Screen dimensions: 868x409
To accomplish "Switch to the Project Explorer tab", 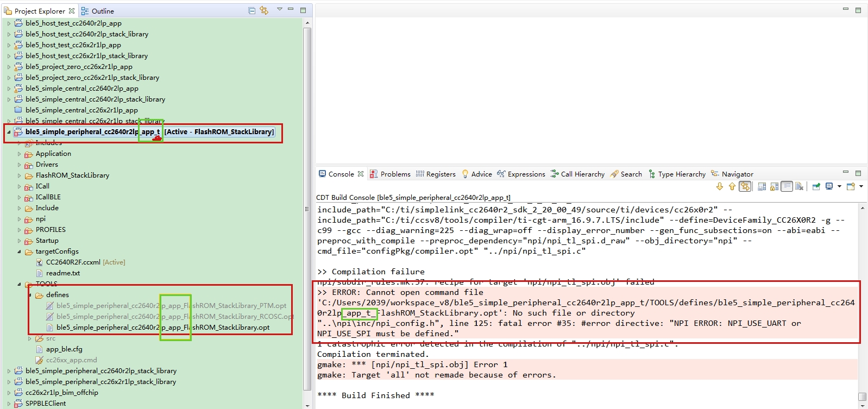I will [x=40, y=11].
